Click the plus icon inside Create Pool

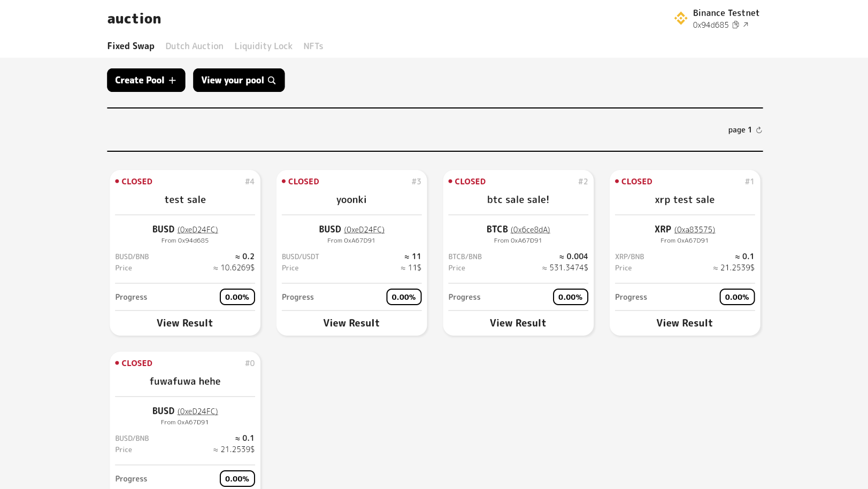point(172,80)
